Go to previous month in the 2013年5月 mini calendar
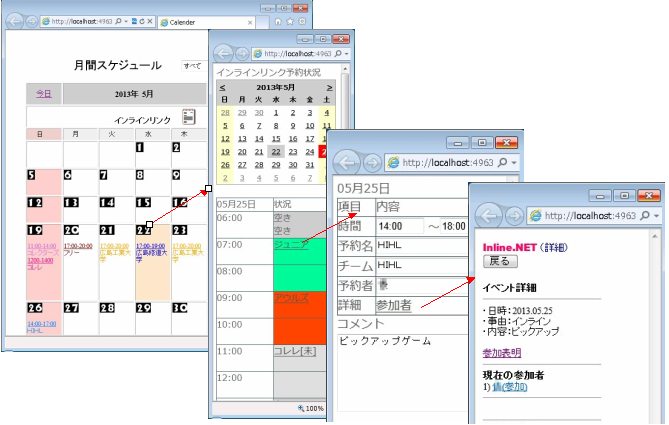The height and width of the screenshot is (425, 669). coord(223,87)
